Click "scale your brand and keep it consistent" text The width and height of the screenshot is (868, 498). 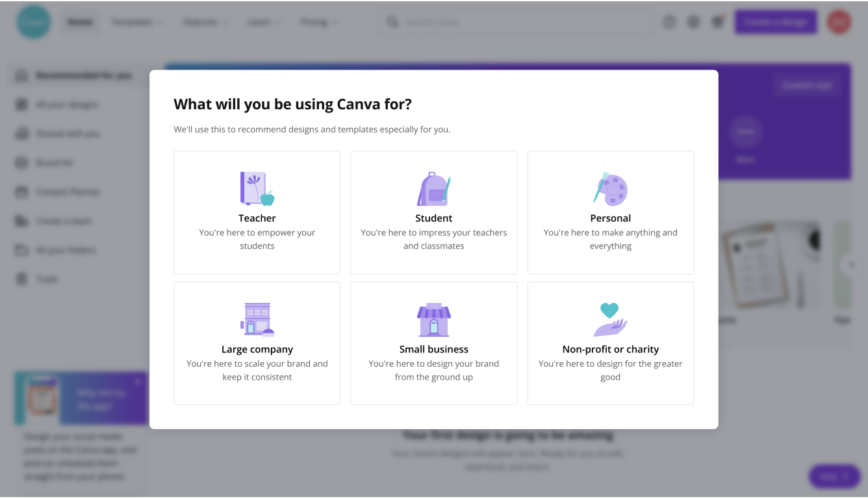[x=257, y=370]
